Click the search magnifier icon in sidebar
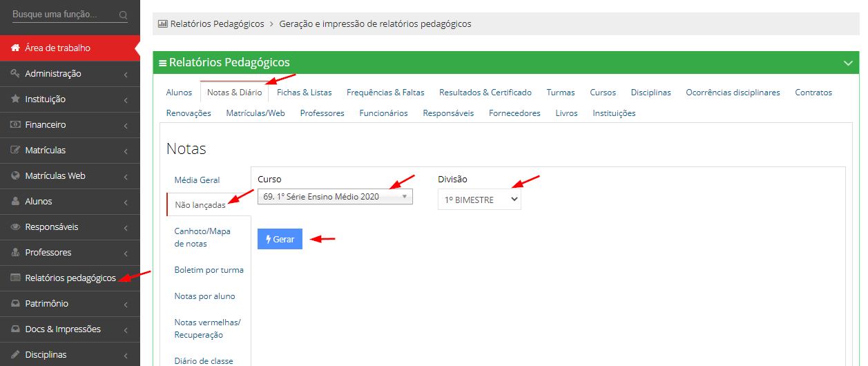 (123, 15)
